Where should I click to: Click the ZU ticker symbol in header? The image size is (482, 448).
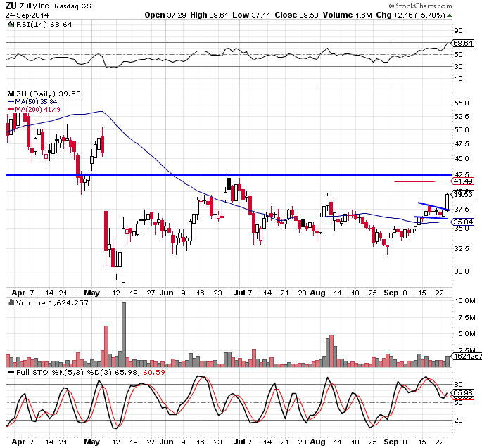pos(11,6)
